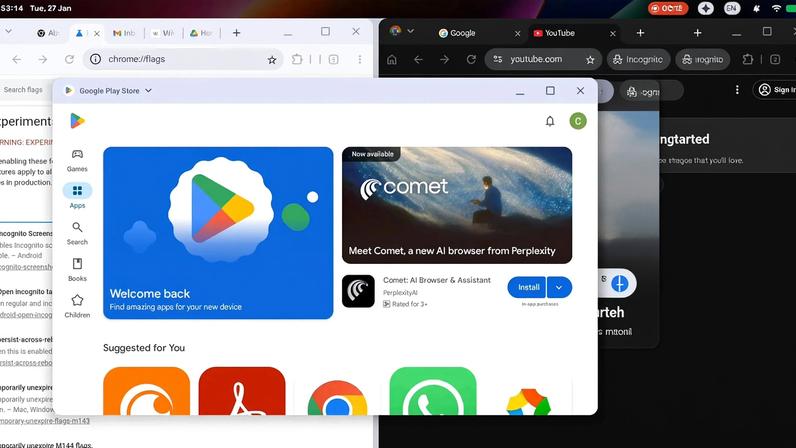Click 'Comet: AI Browser & Assistant' title
The height and width of the screenshot is (448, 796).
pyautogui.click(x=437, y=280)
